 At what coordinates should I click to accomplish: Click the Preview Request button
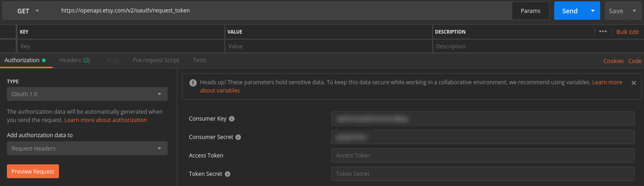pos(33,171)
